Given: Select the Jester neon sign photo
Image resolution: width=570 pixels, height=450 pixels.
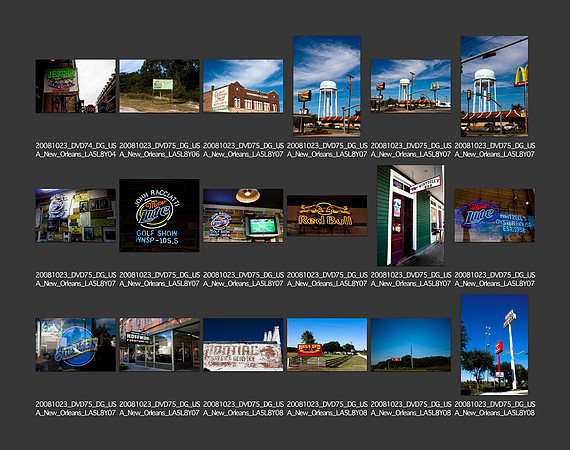Looking at the screenshot, I should [76, 86].
